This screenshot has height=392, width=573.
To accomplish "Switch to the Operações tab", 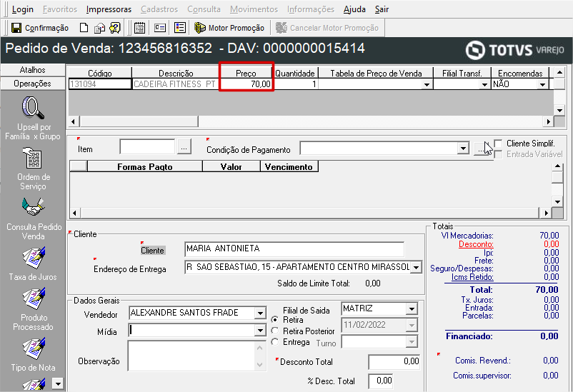I will [x=33, y=84].
